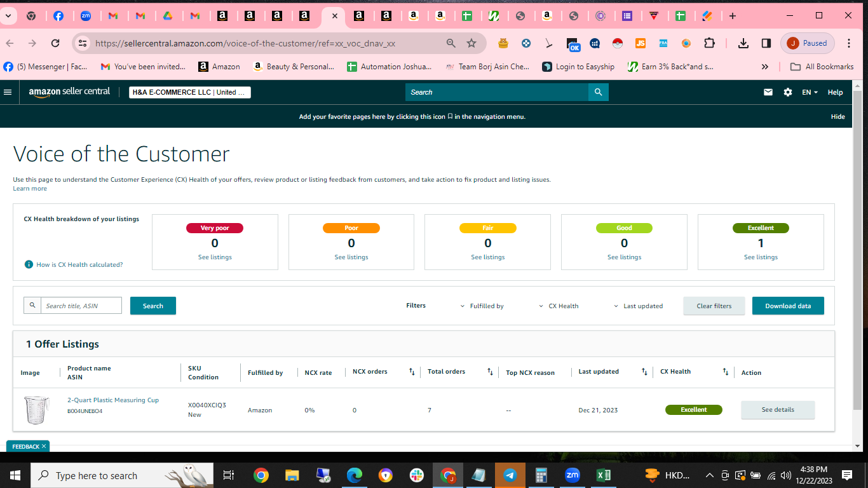Expand the Last updated filter dropdown
The image size is (868, 488).
(638, 306)
